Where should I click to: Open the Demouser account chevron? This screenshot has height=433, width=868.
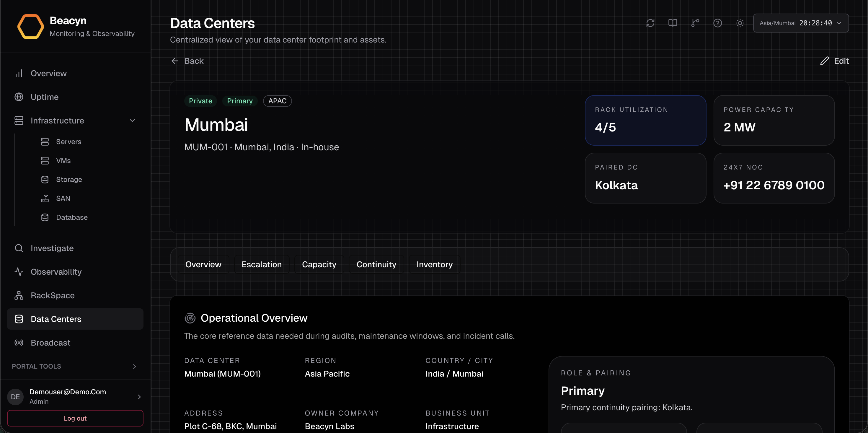[x=139, y=397]
